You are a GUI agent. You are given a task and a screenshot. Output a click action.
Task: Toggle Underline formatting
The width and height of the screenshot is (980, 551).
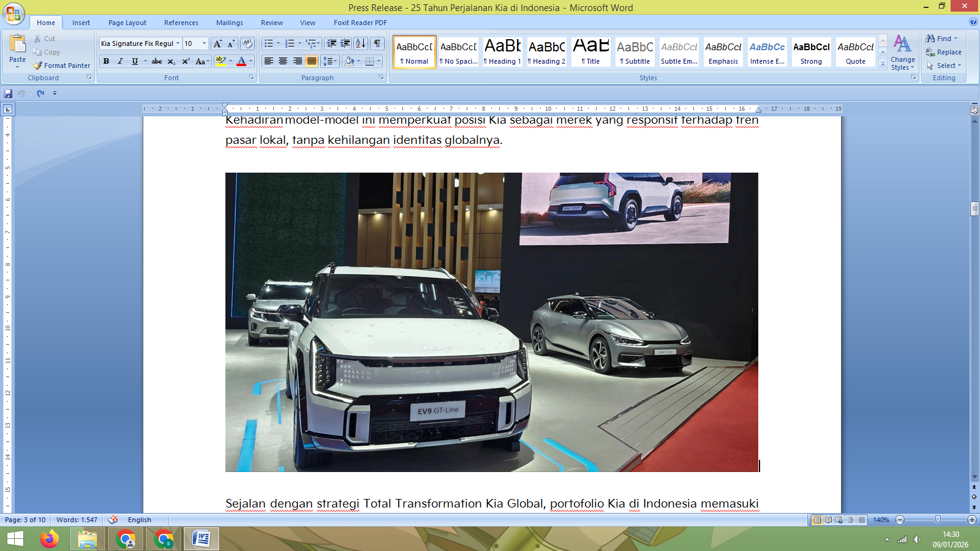click(135, 61)
